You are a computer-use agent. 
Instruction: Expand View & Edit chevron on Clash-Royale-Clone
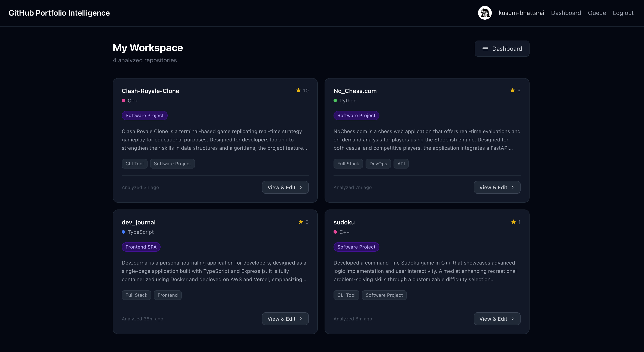click(x=301, y=187)
